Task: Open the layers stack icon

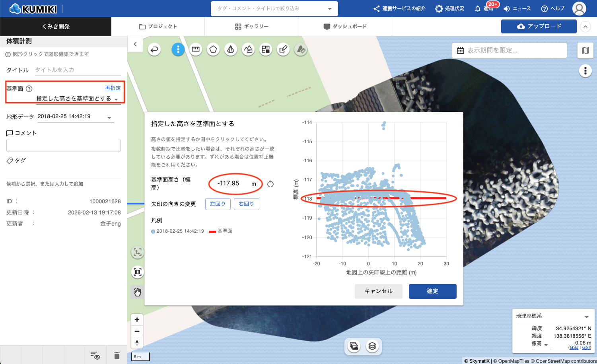Action: [x=372, y=346]
